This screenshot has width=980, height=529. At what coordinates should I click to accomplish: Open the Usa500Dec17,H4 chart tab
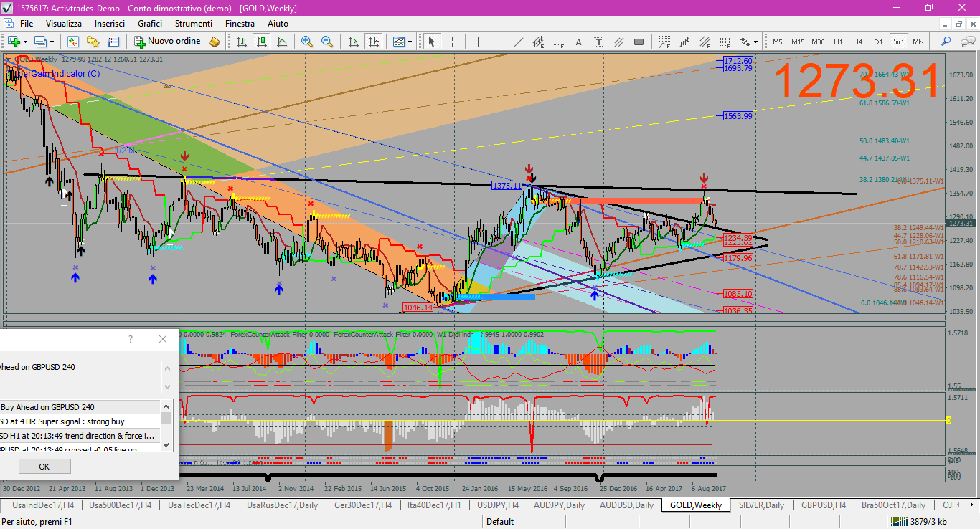click(x=119, y=505)
